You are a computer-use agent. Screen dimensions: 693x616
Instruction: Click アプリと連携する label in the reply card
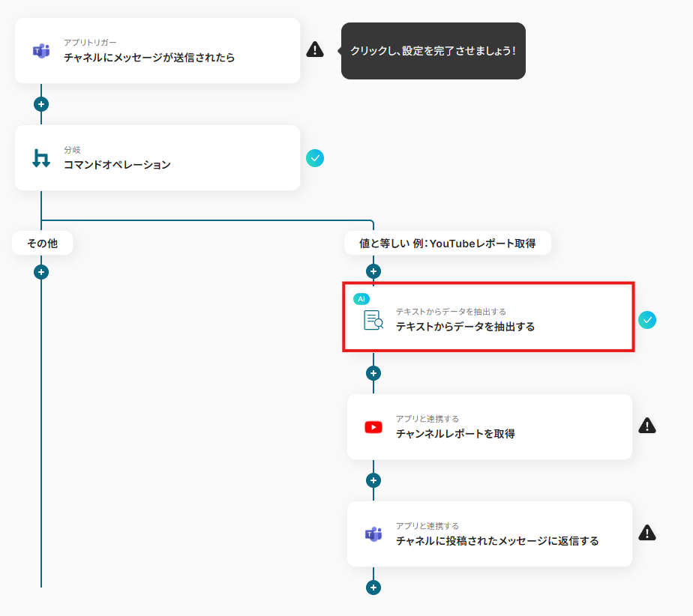click(x=427, y=526)
